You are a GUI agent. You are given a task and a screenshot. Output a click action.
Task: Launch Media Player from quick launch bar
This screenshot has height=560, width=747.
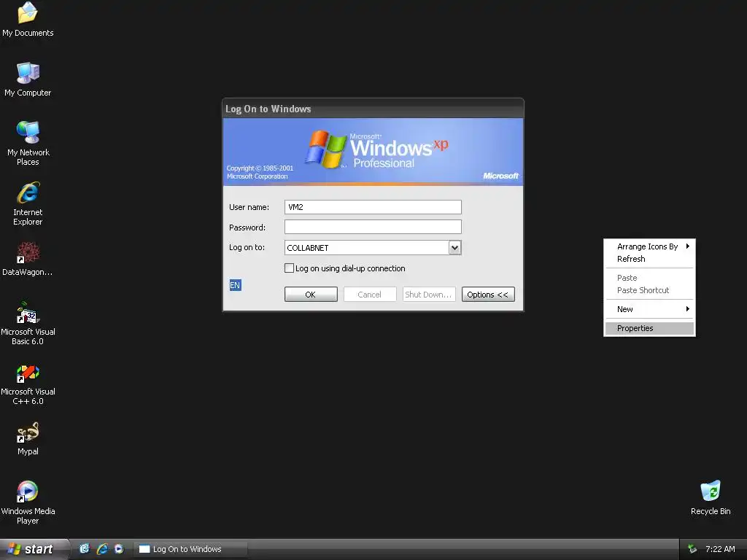pyautogui.click(x=119, y=549)
